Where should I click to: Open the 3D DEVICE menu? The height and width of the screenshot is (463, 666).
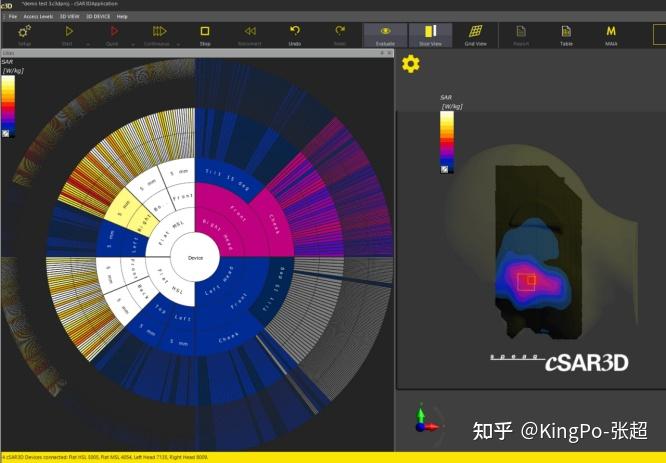98,17
